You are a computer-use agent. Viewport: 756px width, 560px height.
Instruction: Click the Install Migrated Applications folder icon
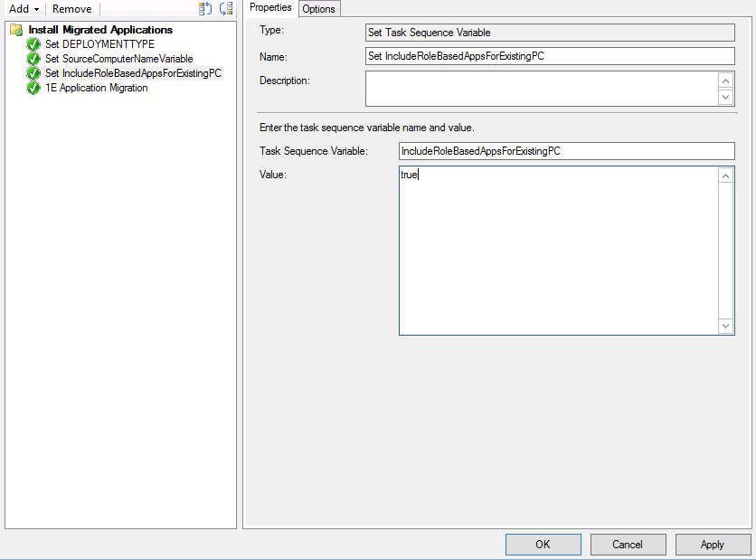16,30
